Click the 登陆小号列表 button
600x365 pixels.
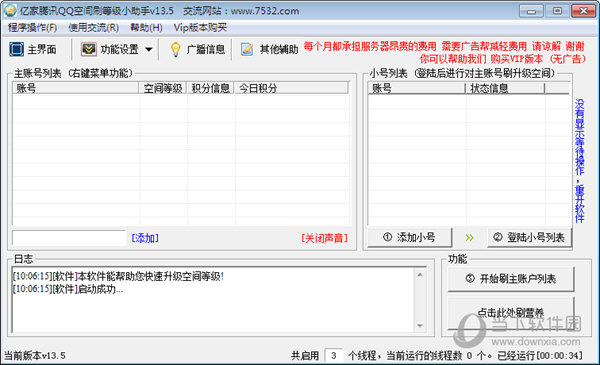coord(529,237)
